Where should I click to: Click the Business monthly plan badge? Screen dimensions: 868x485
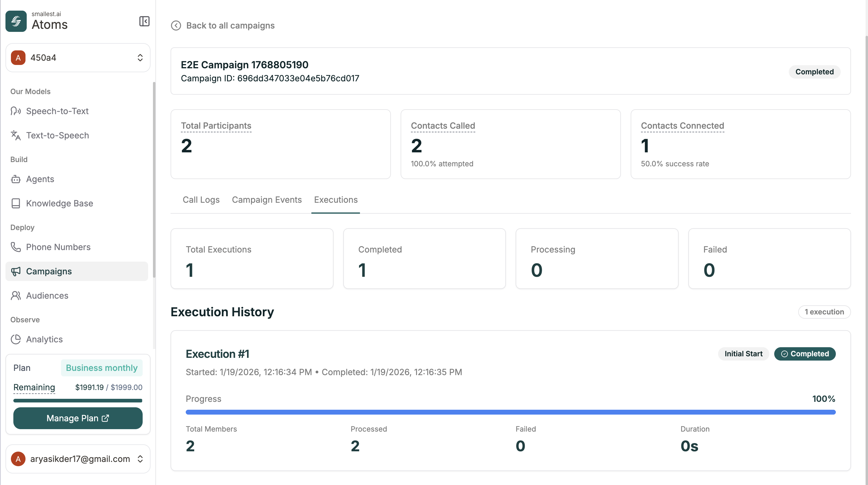click(x=101, y=368)
